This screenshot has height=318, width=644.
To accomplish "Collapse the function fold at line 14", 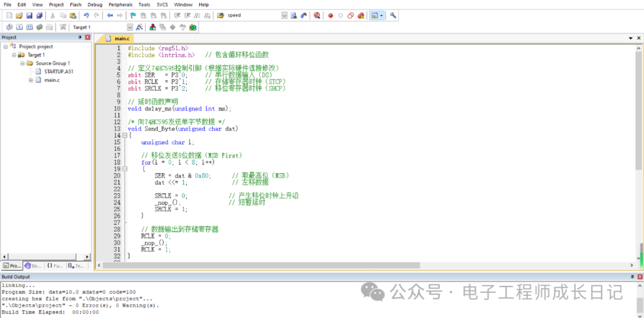I will (125, 135).
